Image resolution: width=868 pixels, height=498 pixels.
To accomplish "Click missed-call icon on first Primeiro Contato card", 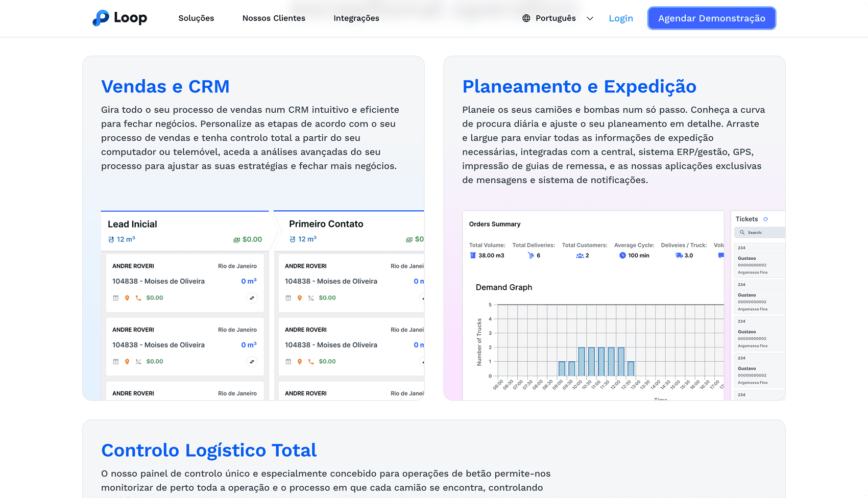I will coord(310,298).
